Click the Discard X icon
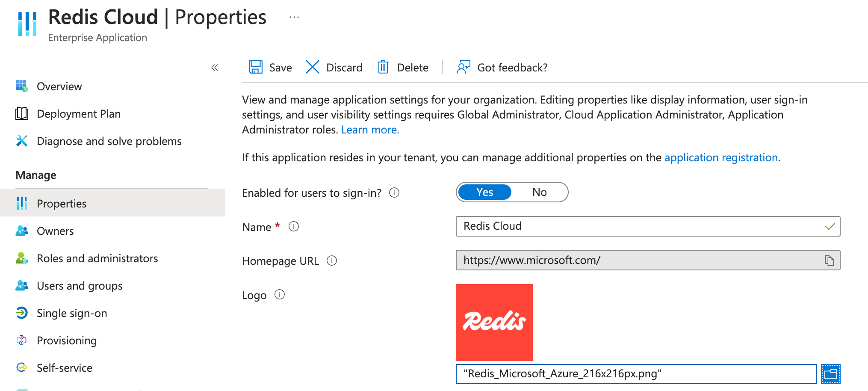Viewport: 868px width, 391px height. pos(313,67)
